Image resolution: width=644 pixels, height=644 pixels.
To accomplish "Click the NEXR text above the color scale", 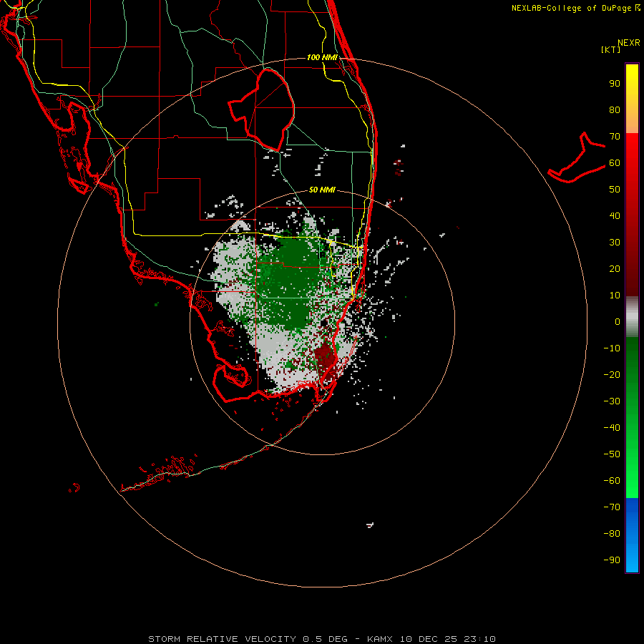I will 629,43.
